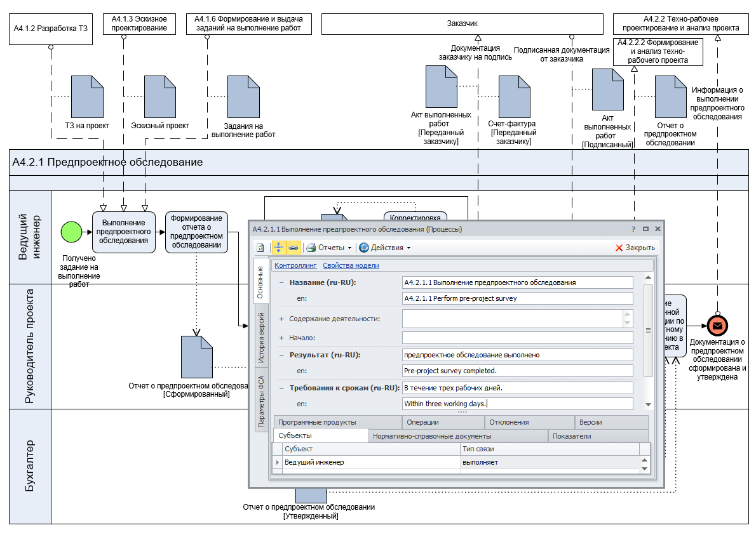Toggle the yellow expand/collapse arrows icon

(279, 248)
